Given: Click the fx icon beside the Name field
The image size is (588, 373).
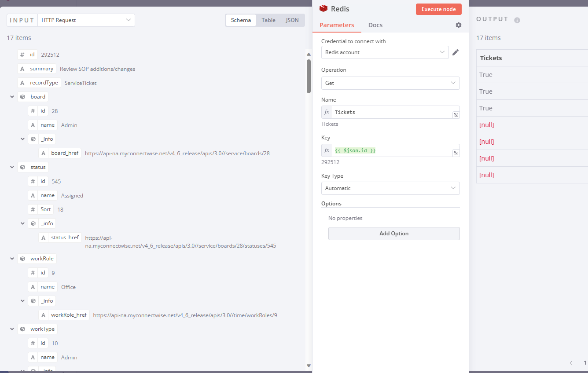Looking at the screenshot, I should [x=327, y=112].
